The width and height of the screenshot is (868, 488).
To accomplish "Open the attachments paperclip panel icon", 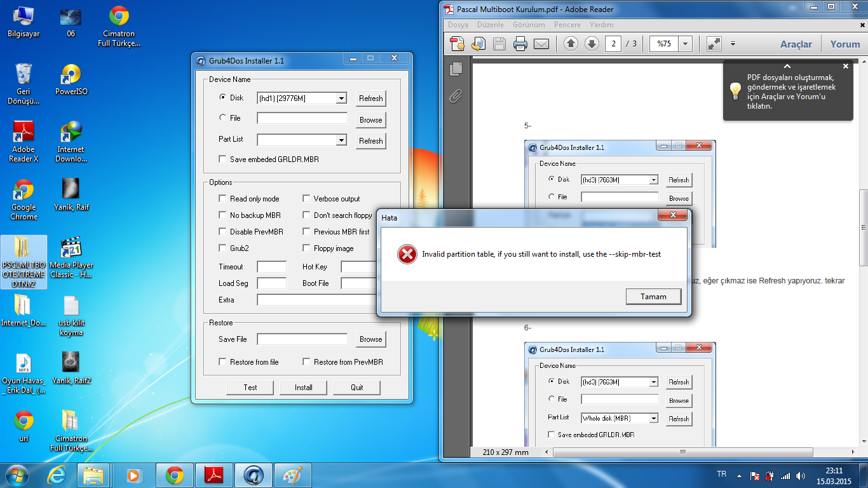I will pos(455,96).
